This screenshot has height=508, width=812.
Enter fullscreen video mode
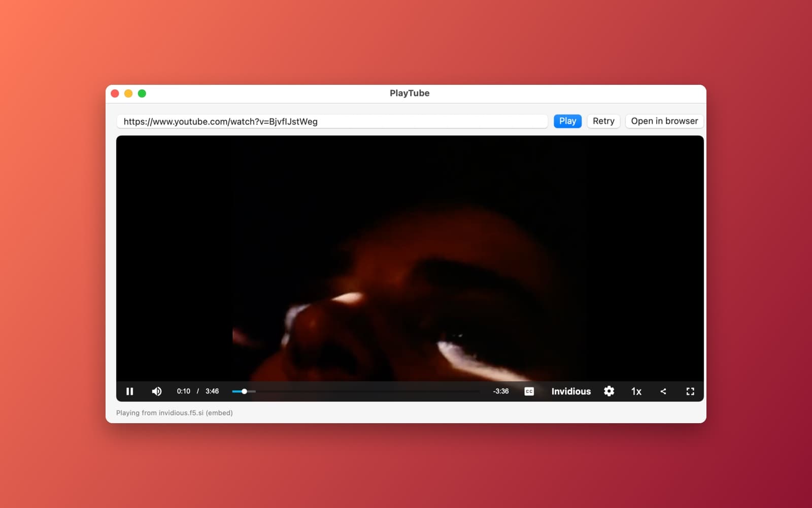click(690, 391)
